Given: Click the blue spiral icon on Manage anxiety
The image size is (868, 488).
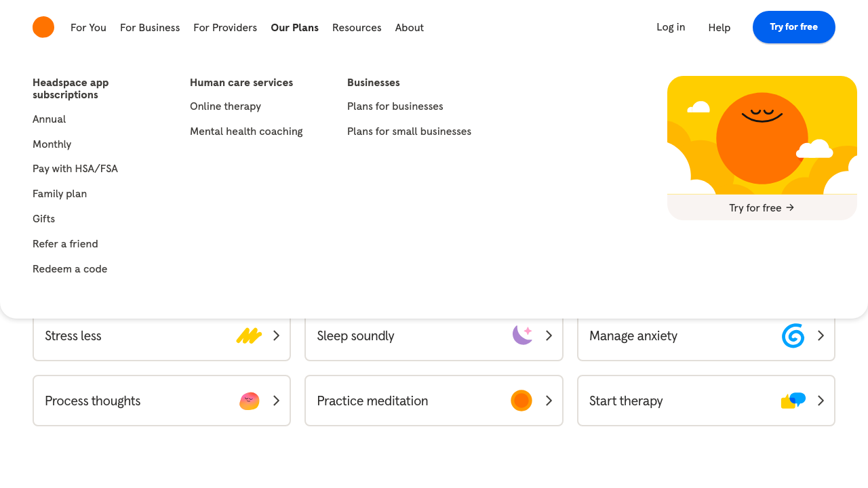Looking at the screenshot, I should (793, 335).
